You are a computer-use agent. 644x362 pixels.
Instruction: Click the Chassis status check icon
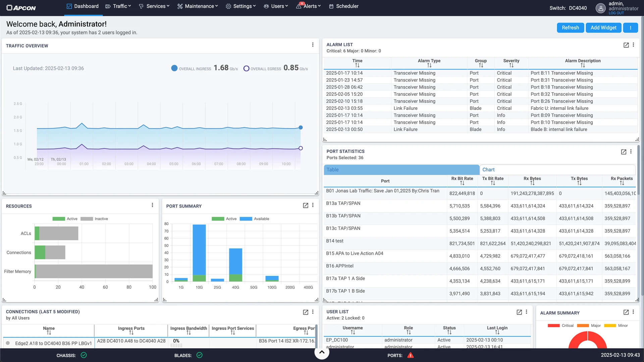(84, 355)
